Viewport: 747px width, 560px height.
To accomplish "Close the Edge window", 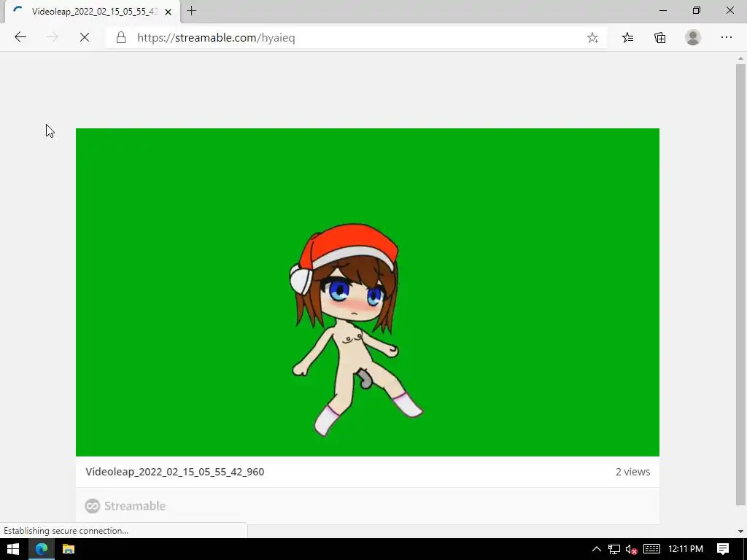I will point(729,10).
